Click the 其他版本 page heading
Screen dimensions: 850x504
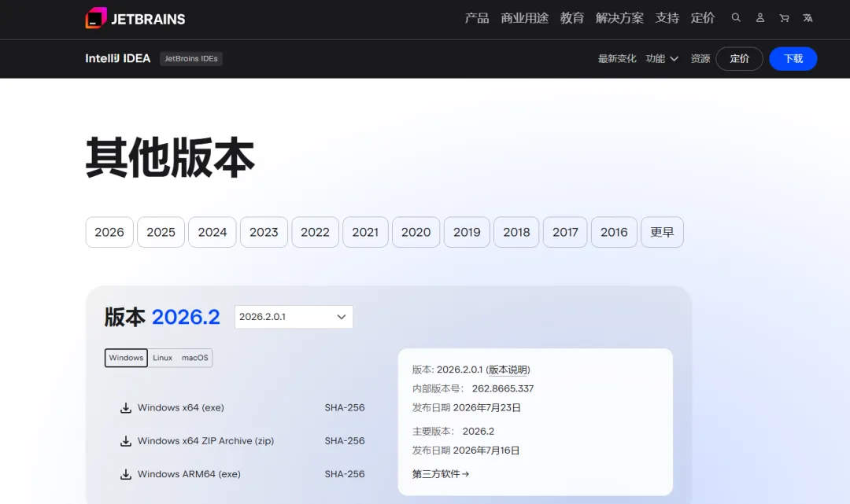[x=170, y=157]
